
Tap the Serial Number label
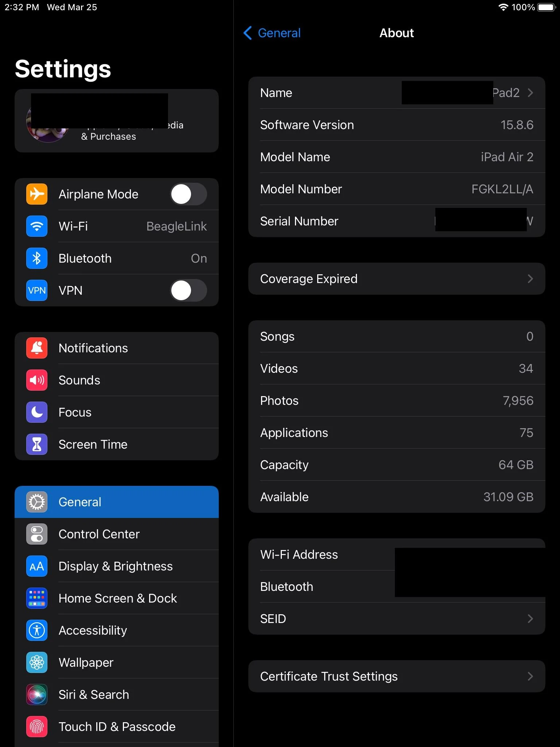[299, 221]
